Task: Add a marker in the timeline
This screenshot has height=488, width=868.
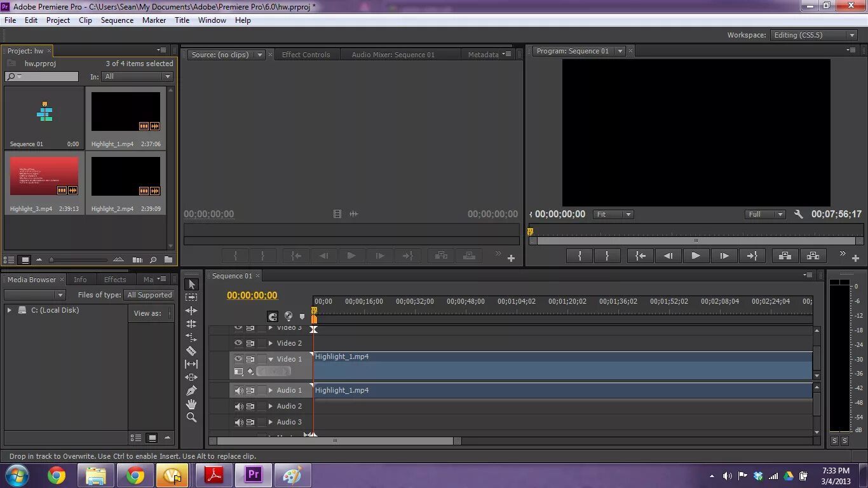Action: pos(302,316)
